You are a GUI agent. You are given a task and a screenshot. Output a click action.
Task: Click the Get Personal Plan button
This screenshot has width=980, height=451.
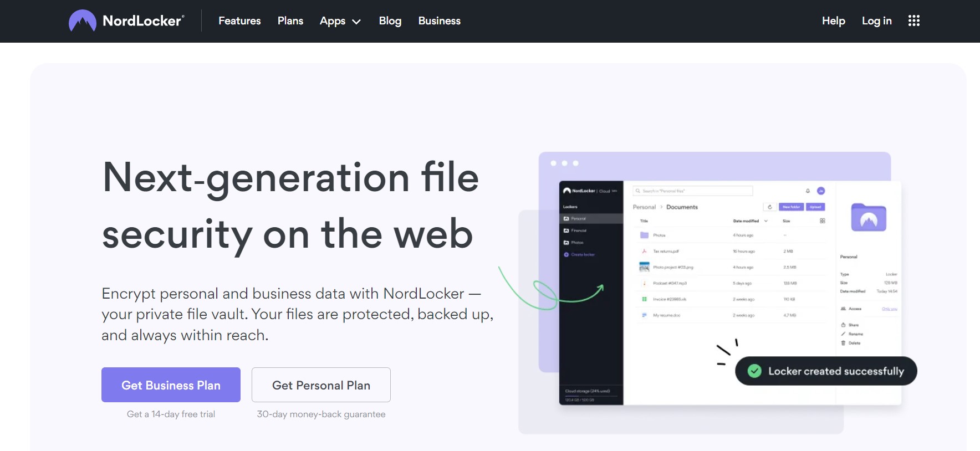pos(321,385)
